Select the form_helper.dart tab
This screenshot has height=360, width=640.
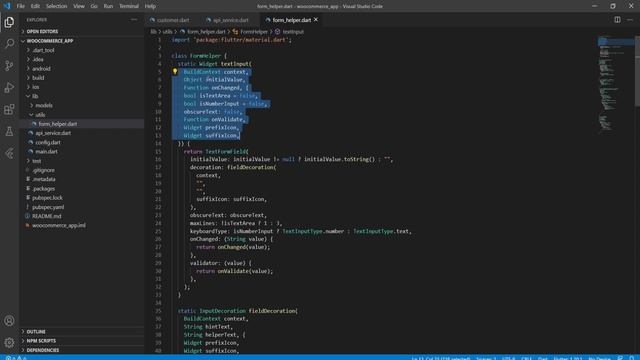coord(291,20)
